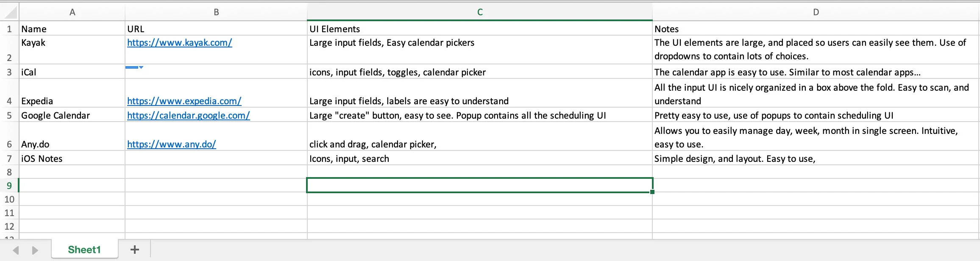
Task: Select column C header
Action: (x=480, y=12)
